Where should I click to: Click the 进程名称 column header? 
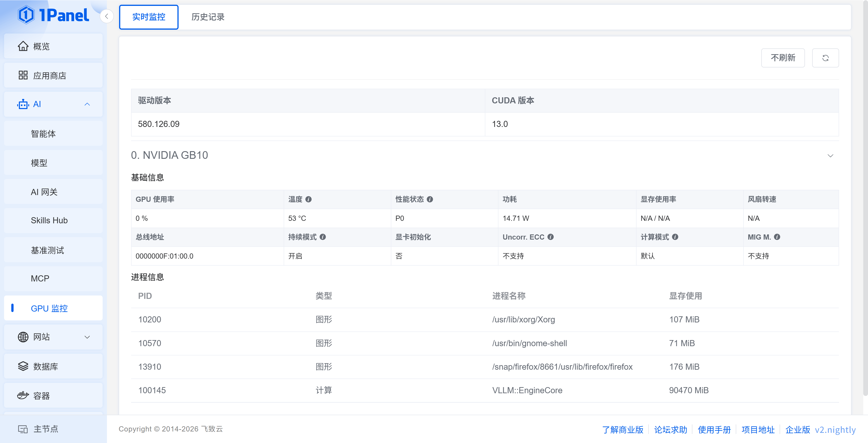pos(509,296)
